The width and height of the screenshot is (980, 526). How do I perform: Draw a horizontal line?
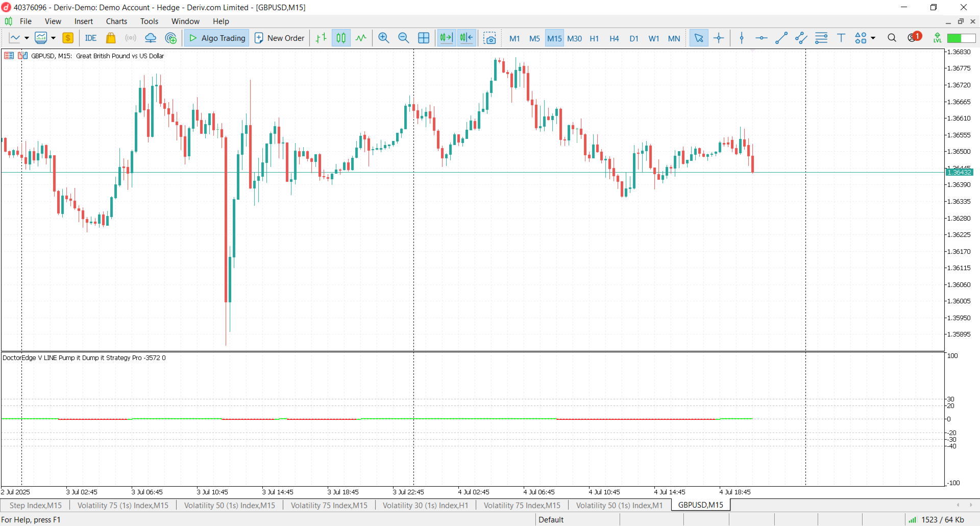762,38
